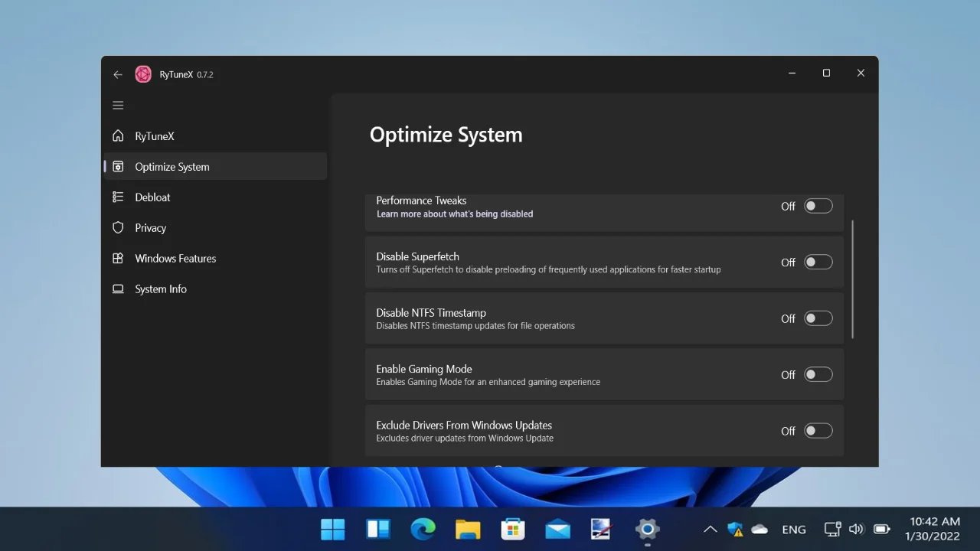
Task: Click the Enable Gaming Mode title text
Action: [423, 369]
